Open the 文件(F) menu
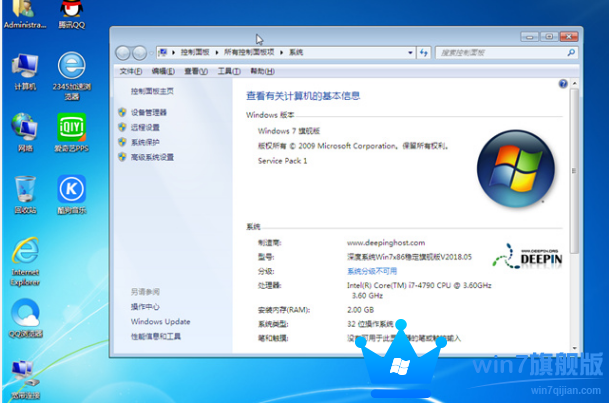Image resolution: width=609 pixels, height=403 pixels. (130, 71)
